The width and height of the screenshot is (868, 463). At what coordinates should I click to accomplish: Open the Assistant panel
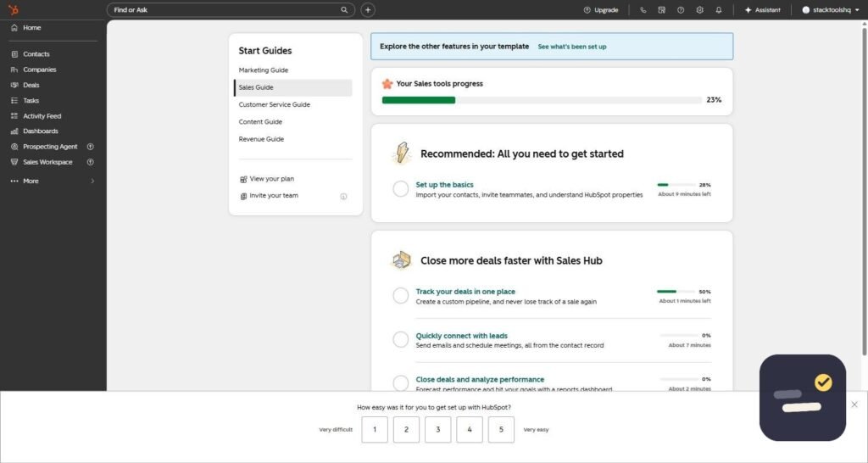click(762, 10)
